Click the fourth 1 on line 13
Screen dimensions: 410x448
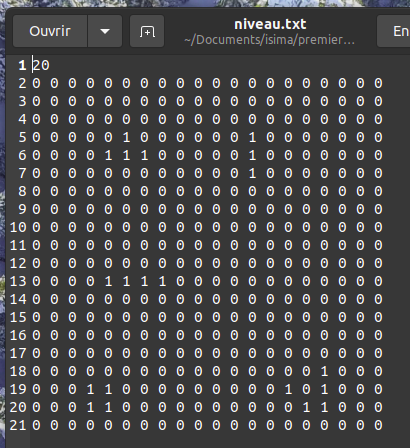[x=162, y=281]
